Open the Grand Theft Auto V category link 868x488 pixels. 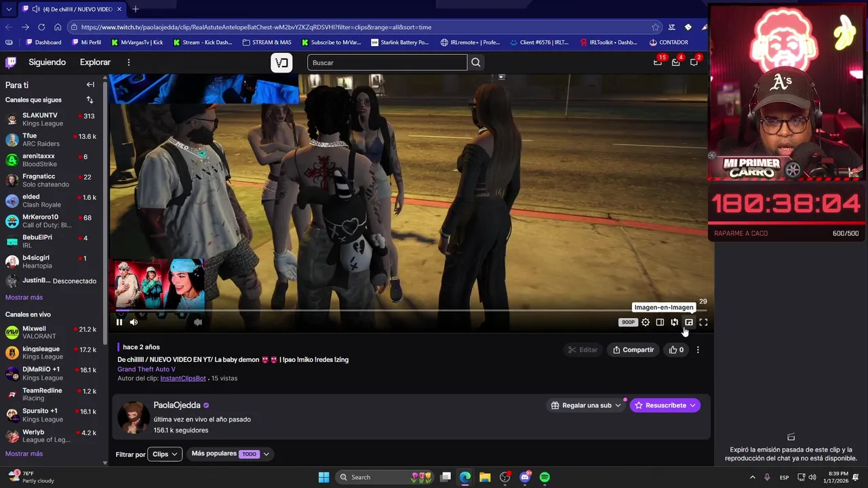pos(146,369)
